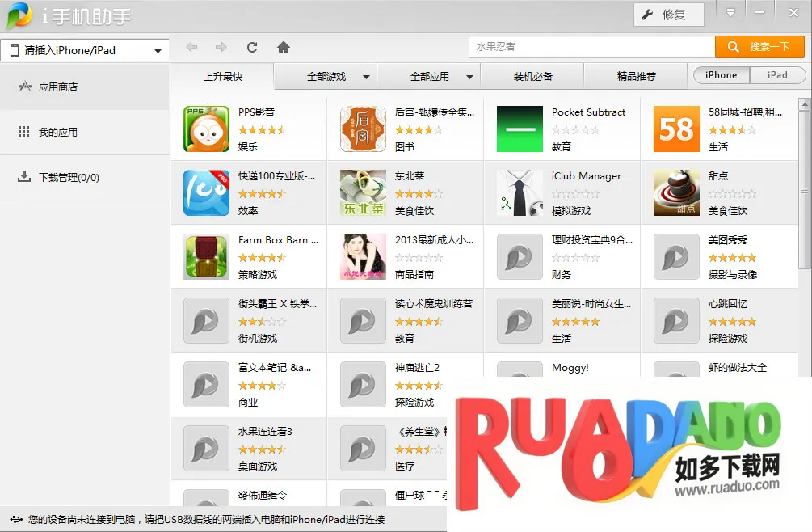The height and width of the screenshot is (532, 812).
Task: Switch to the 装机必备 tab
Action: pos(532,77)
